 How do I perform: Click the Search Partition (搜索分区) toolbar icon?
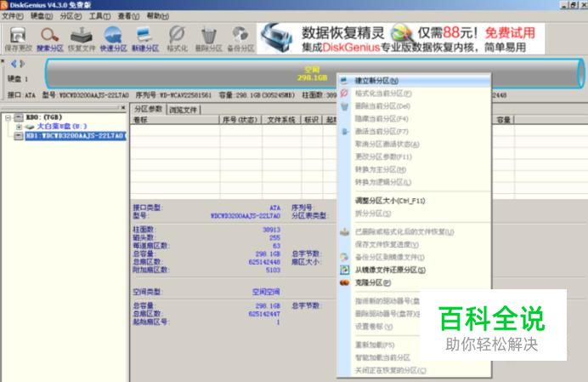[x=49, y=39]
